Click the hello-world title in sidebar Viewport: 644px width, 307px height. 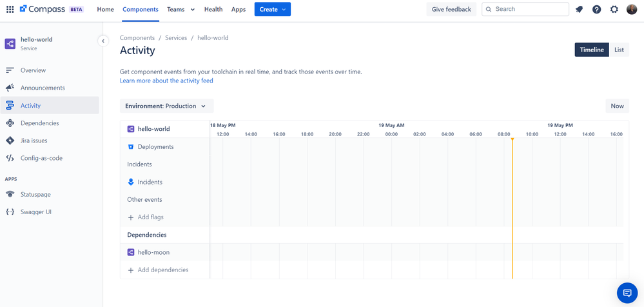pyautogui.click(x=37, y=40)
